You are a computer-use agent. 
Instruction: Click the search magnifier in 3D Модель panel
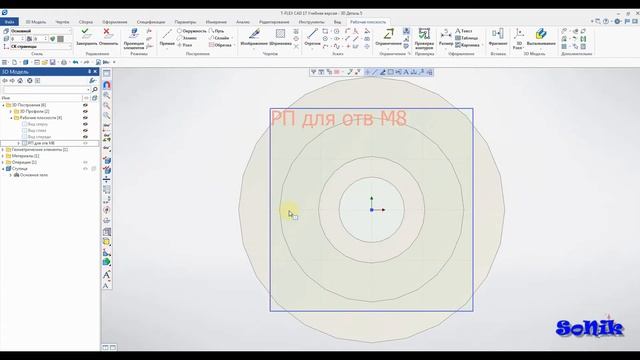point(95,89)
